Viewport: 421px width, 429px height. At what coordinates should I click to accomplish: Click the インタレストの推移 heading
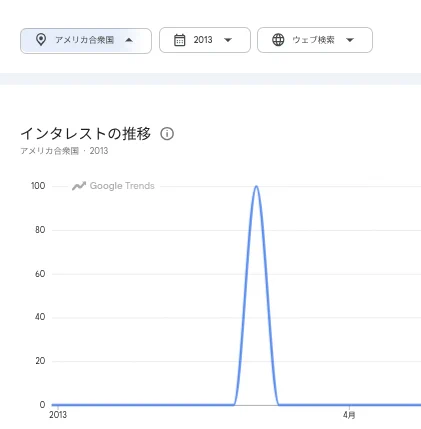[x=86, y=134]
